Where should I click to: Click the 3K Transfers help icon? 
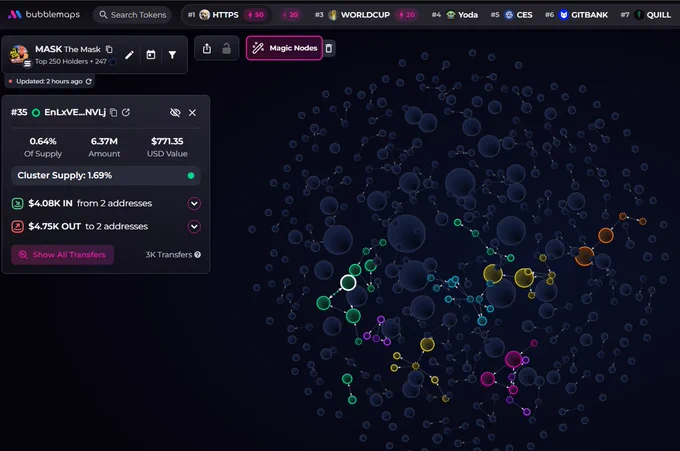pyautogui.click(x=198, y=255)
